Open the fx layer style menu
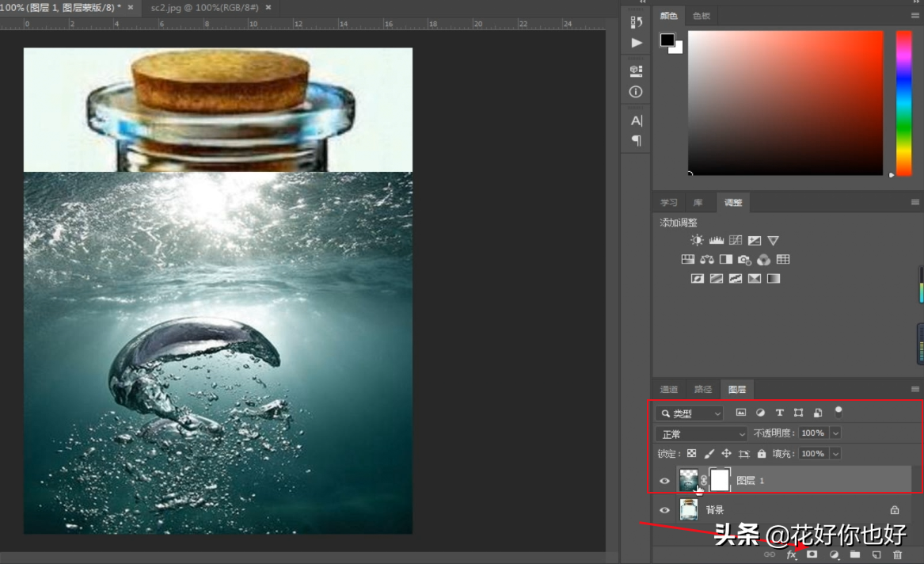Image resolution: width=924 pixels, height=564 pixels. click(x=790, y=554)
